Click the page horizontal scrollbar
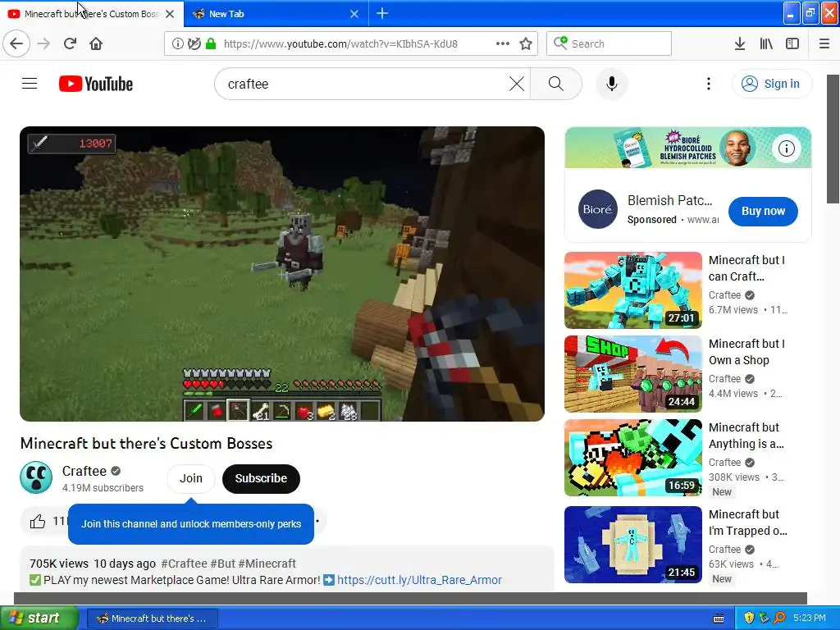 coord(410,598)
